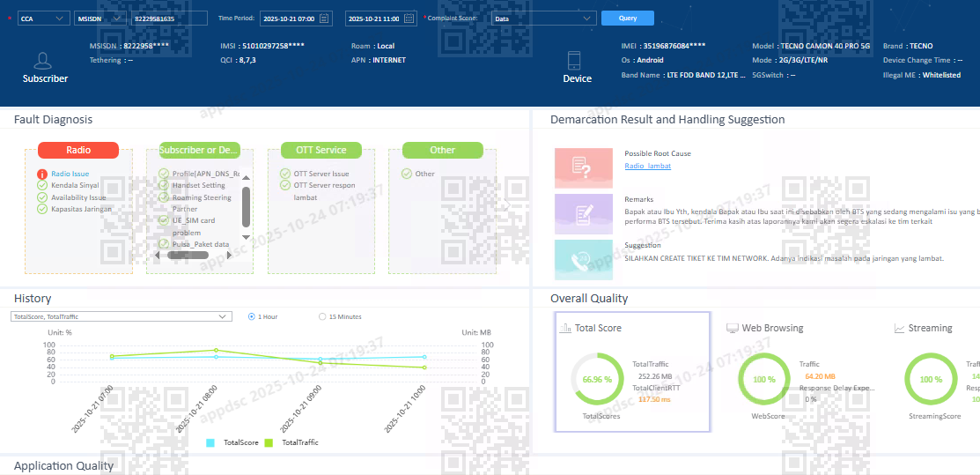Click the OTT Server Issue text
The height and width of the screenshot is (475, 980).
tap(321, 174)
